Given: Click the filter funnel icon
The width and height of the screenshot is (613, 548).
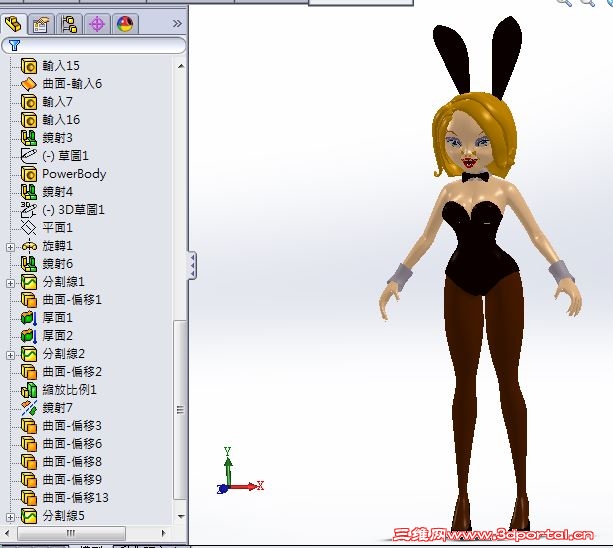Looking at the screenshot, I should (x=14, y=45).
